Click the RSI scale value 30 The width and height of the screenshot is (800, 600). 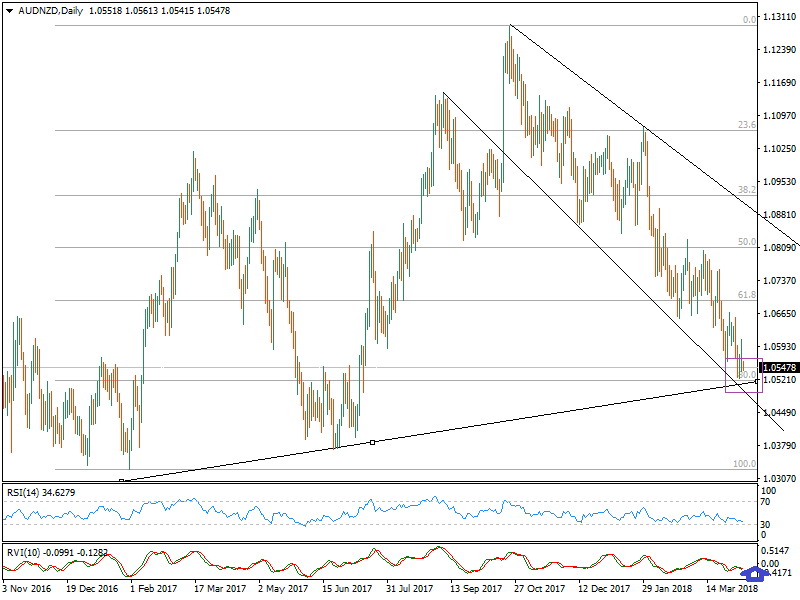[x=765, y=524]
